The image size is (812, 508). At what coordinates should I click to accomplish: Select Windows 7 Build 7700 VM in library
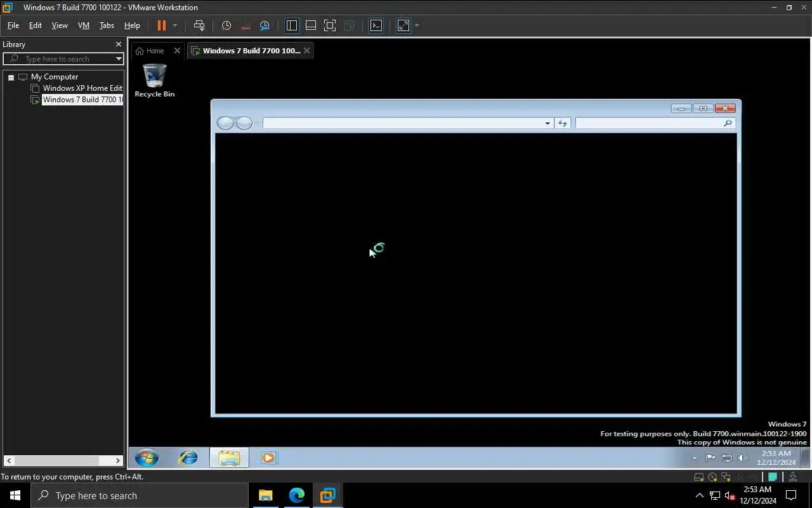[82, 100]
